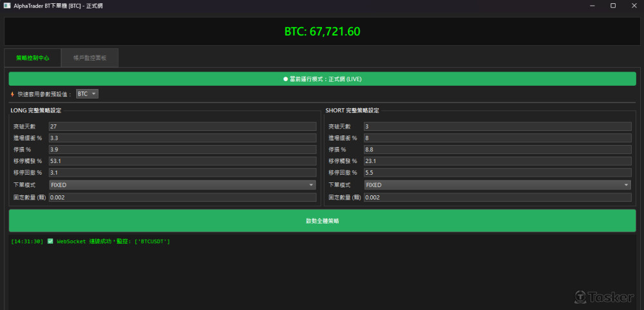Expand the SHORT 下單模式 FIXED dropdown
This screenshot has width=644, height=310.
point(497,185)
